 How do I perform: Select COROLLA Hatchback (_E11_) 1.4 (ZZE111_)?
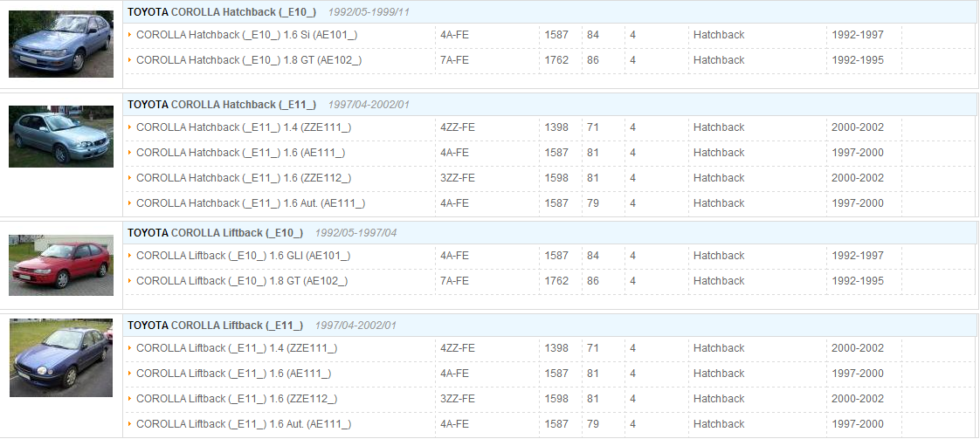(244, 127)
